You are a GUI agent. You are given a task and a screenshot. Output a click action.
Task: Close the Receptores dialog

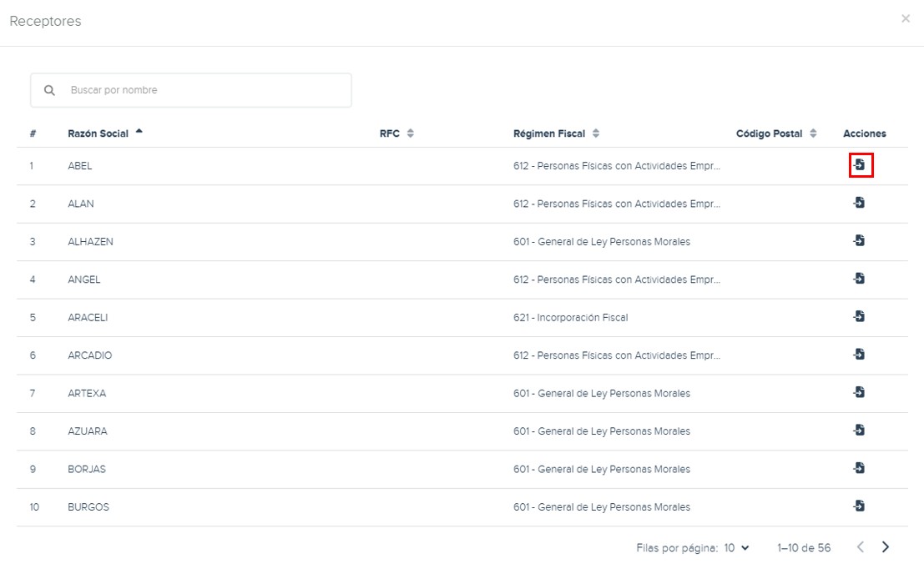click(906, 18)
